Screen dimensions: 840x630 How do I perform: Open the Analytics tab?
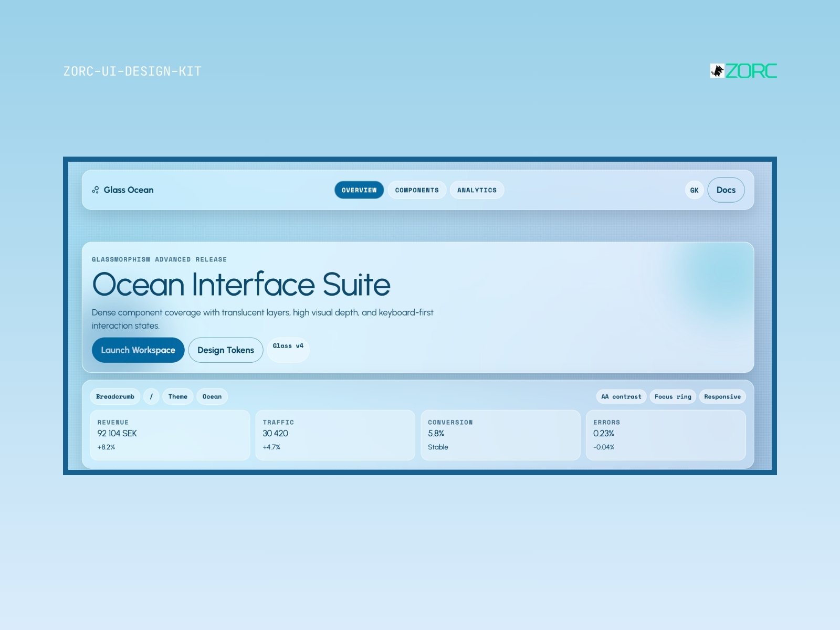click(x=477, y=190)
